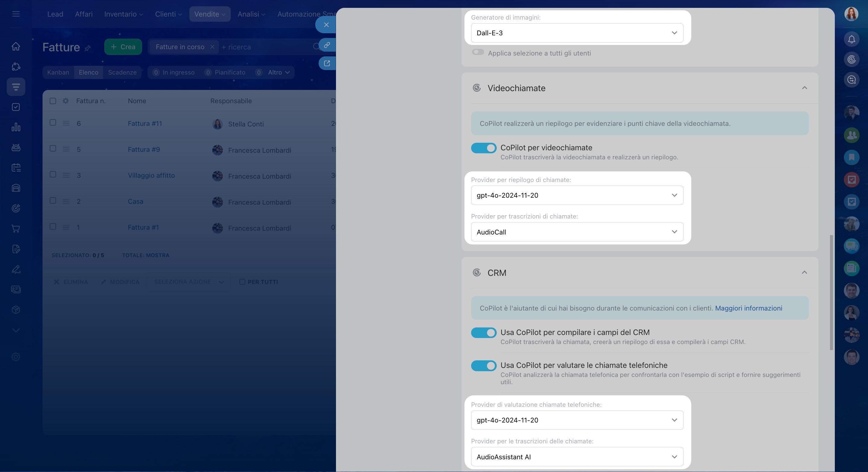The image size is (868, 472).
Task: Click the open in new window icon
Action: click(327, 63)
